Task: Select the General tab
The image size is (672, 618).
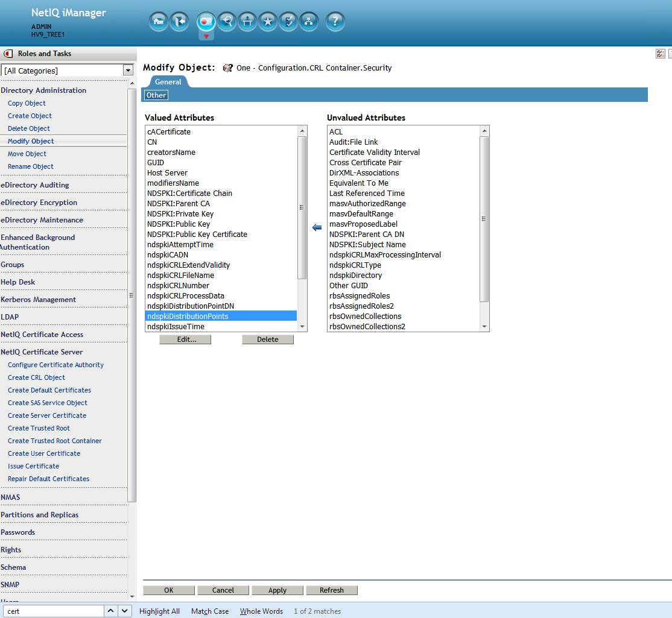Action: [168, 82]
